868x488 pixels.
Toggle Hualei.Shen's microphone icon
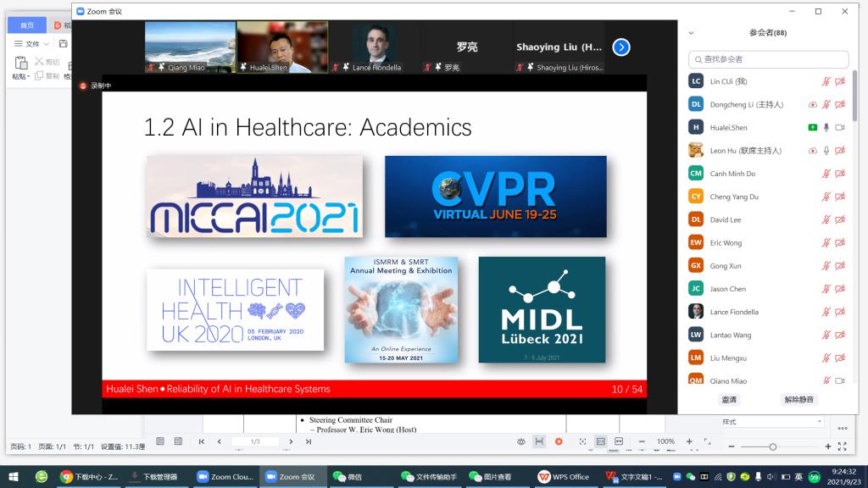pos(826,128)
